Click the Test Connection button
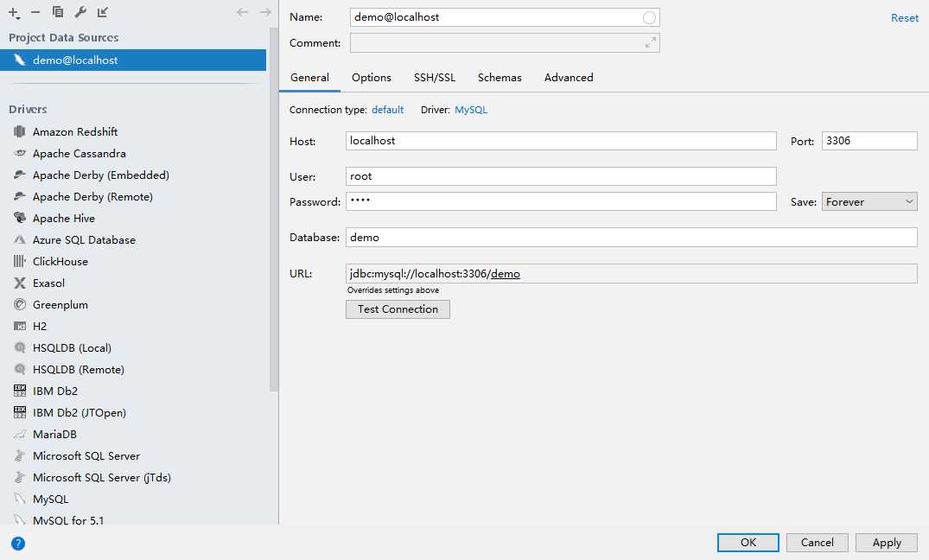 [398, 309]
